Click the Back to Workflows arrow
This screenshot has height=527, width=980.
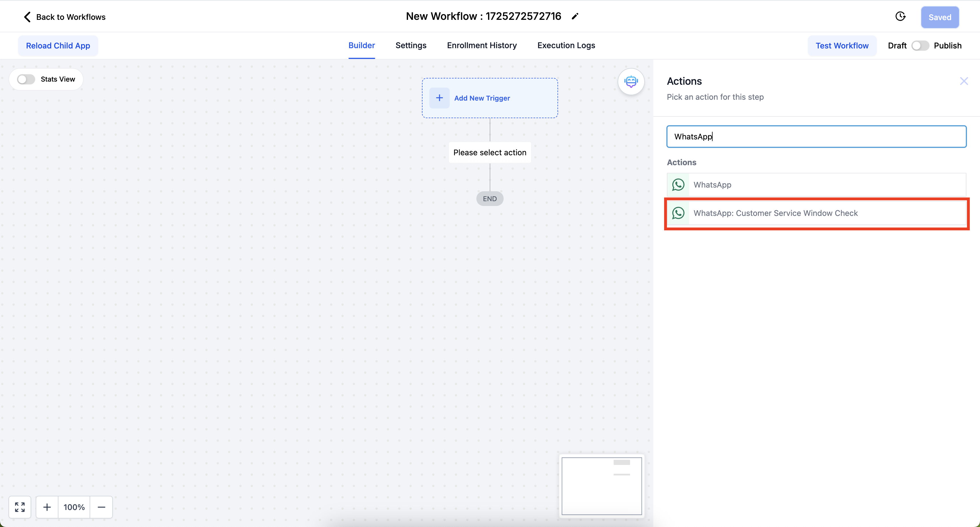click(28, 17)
